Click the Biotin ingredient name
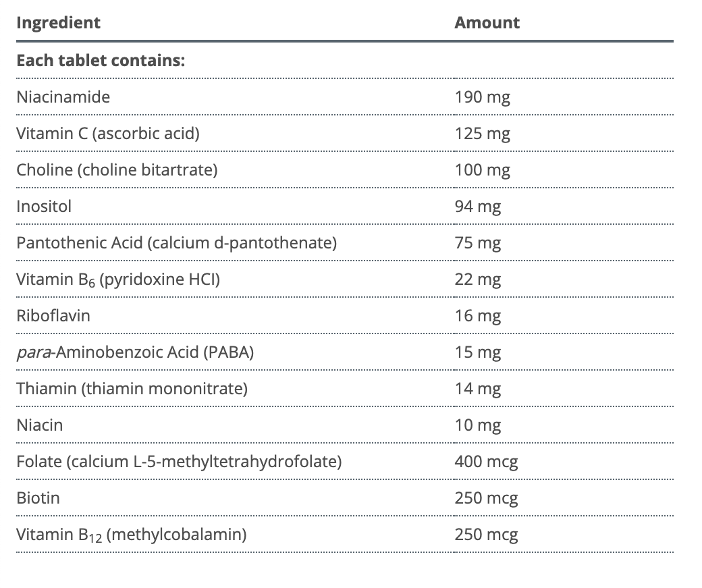 click(x=38, y=498)
